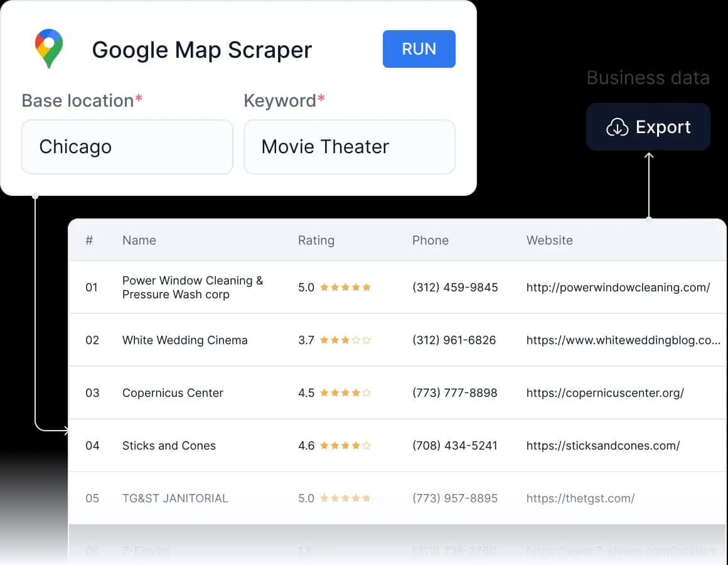Click the star rating for Power Window Cleaning
728x565 pixels.
tap(345, 288)
